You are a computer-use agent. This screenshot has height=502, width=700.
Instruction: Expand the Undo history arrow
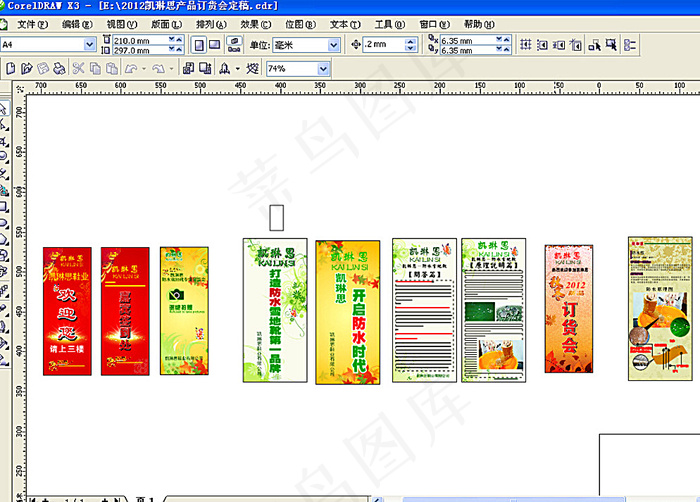(x=144, y=69)
